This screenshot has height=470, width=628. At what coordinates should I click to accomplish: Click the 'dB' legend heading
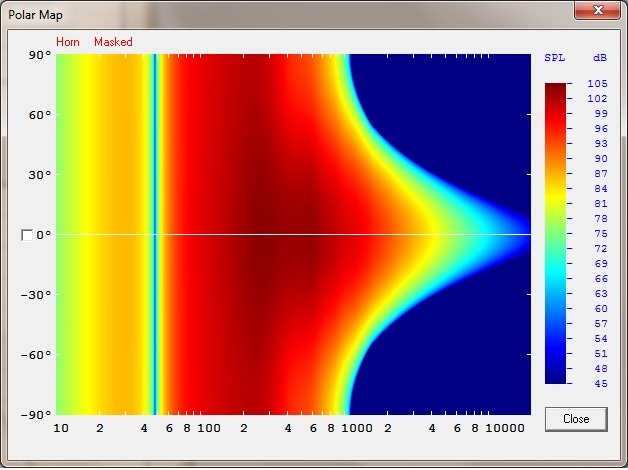[600, 58]
